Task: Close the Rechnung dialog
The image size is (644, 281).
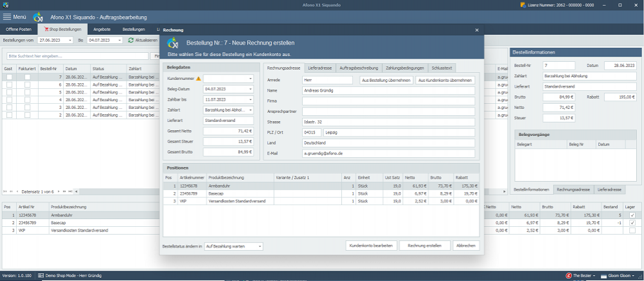Action: (477, 30)
